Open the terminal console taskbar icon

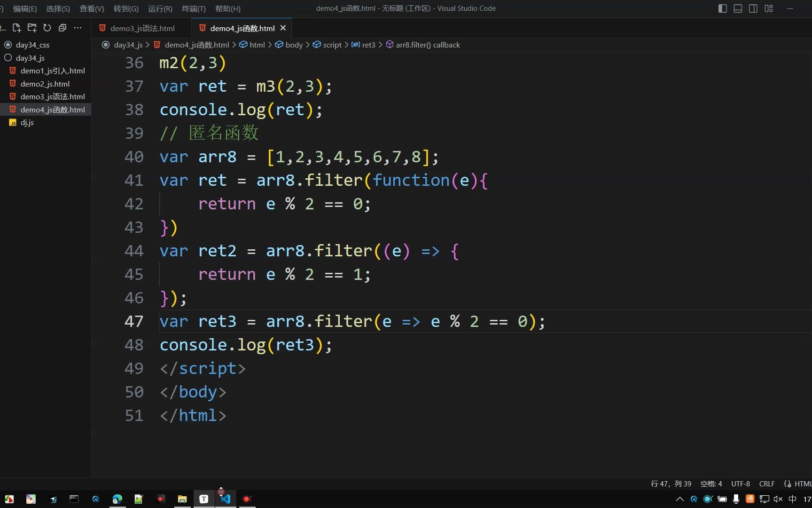(x=74, y=499)
